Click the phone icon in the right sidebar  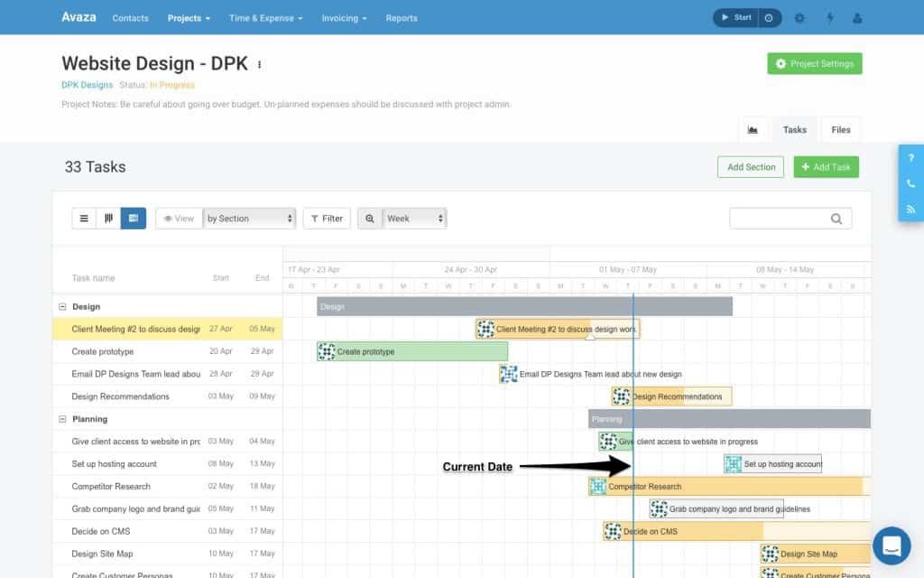click(911, 183)
